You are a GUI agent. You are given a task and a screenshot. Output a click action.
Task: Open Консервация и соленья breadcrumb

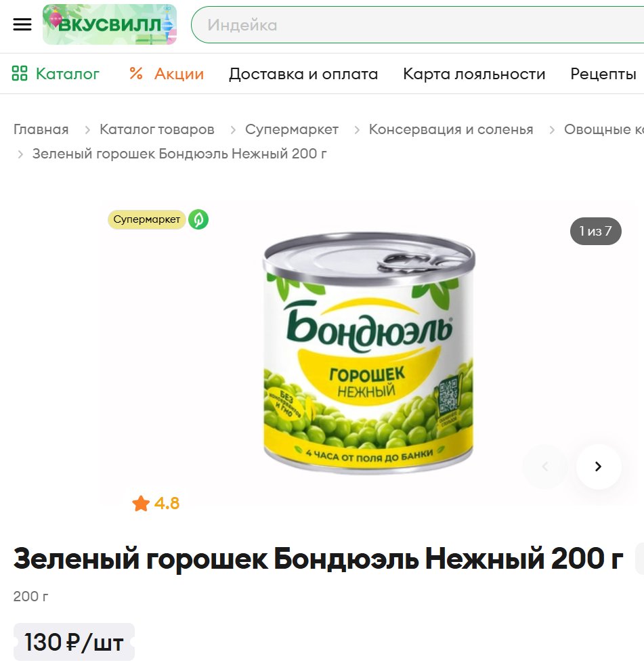pyautogui.click(x=451, y=129)
